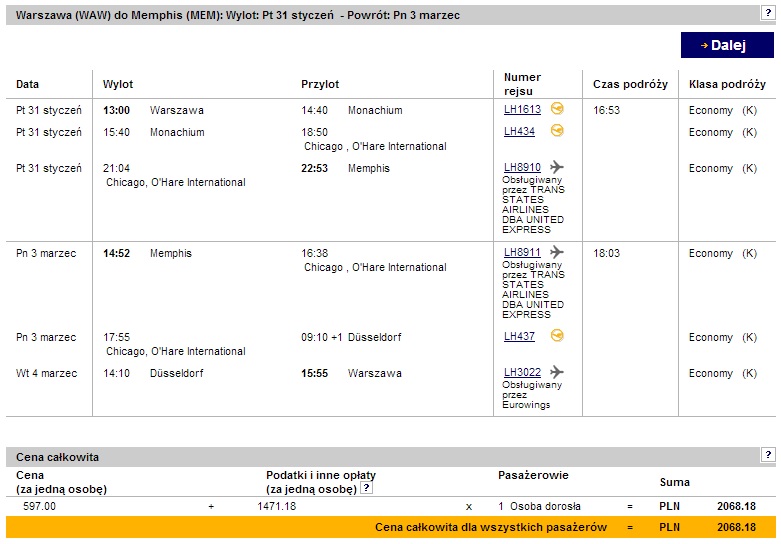Click the Czas podróży column header
Screen dimensions: 781x544
pyautogui.click(x=630, y=84)
